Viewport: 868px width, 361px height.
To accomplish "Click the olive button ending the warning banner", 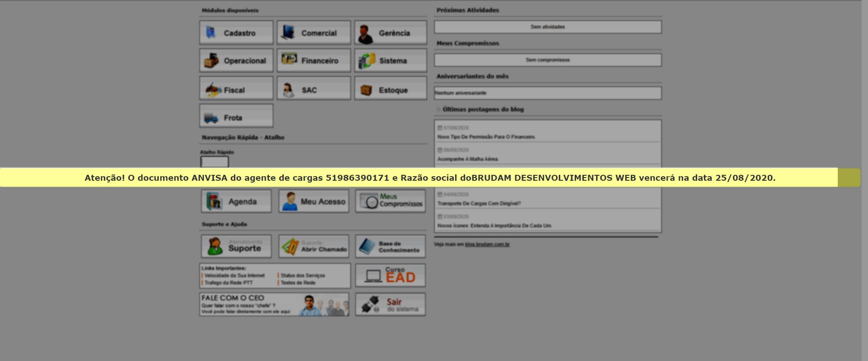I will [849, 178].
